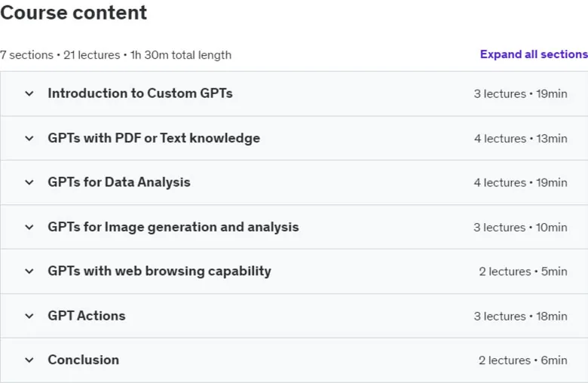588x383 pixels.
Task: Click the 3 lectures 19min label for Introduction
Action: coord(520,93)
